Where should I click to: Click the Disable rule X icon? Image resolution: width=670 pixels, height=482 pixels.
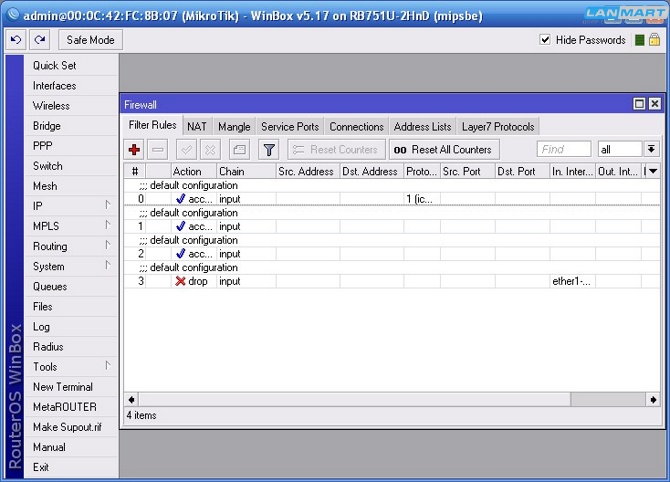210,150
